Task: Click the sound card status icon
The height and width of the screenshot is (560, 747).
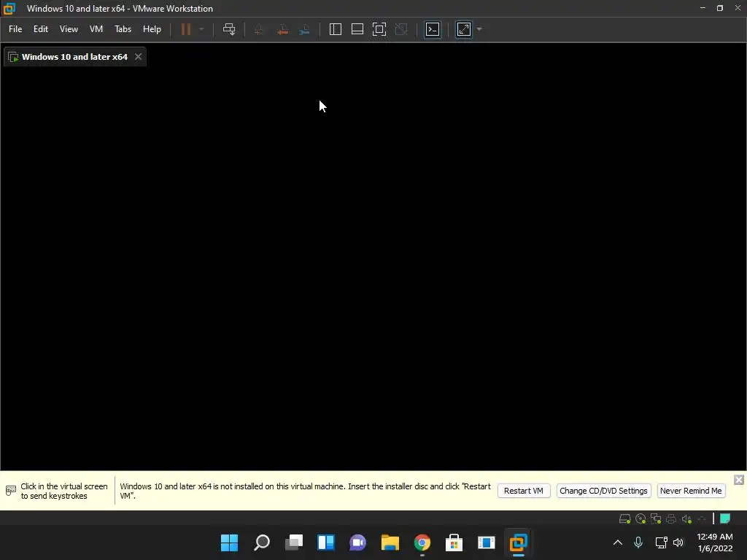Action: pos(686,518)
